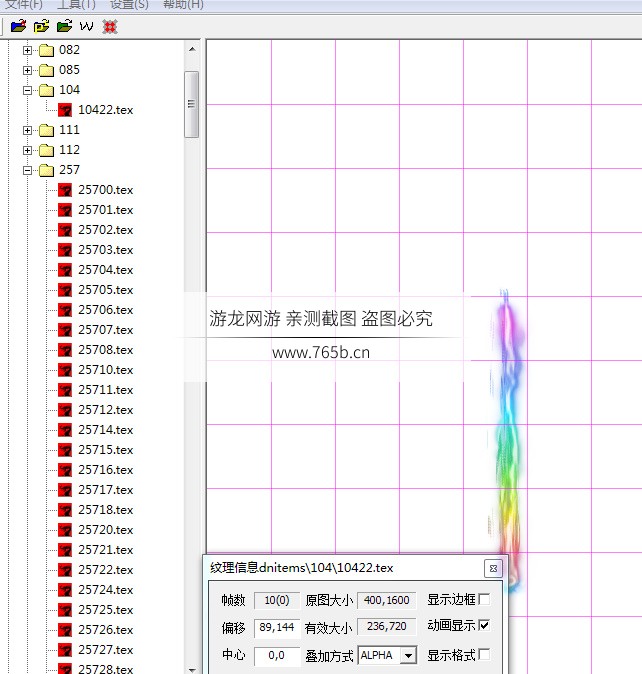Select 25720.tex in the tree
This screenshot has width=642, height=674.
[106, 530]
